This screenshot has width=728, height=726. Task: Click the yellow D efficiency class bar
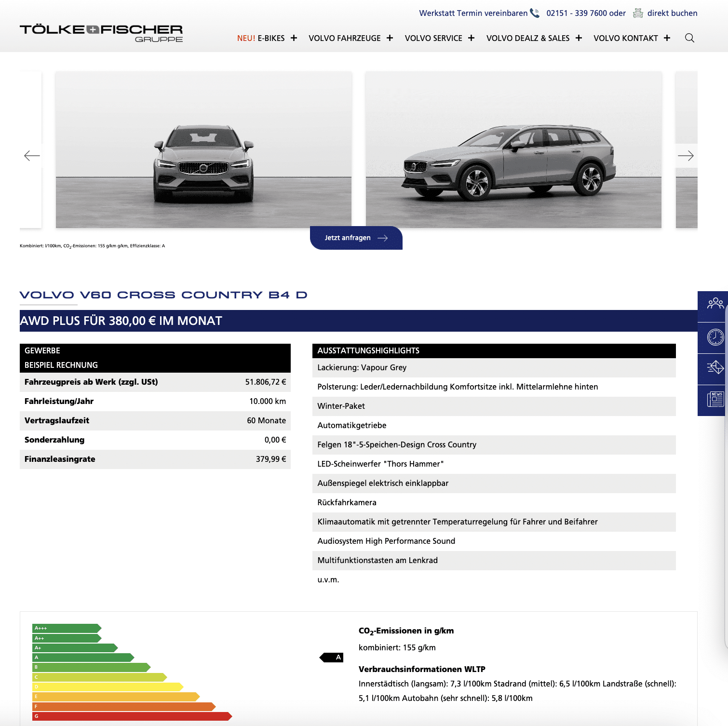[x=108, y=687]
